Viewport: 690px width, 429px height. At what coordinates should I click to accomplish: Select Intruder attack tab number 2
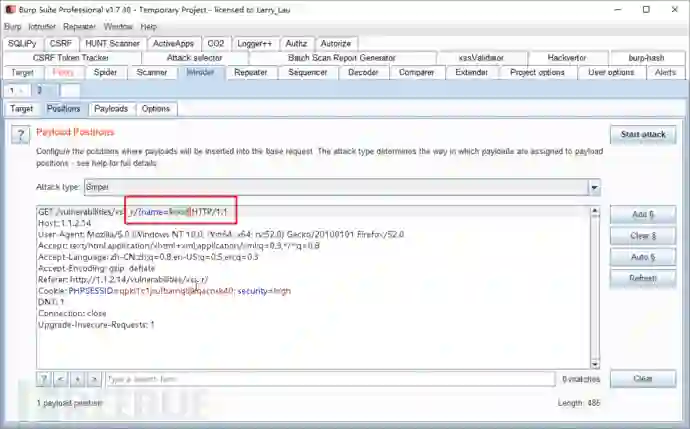tap(43, 91)
